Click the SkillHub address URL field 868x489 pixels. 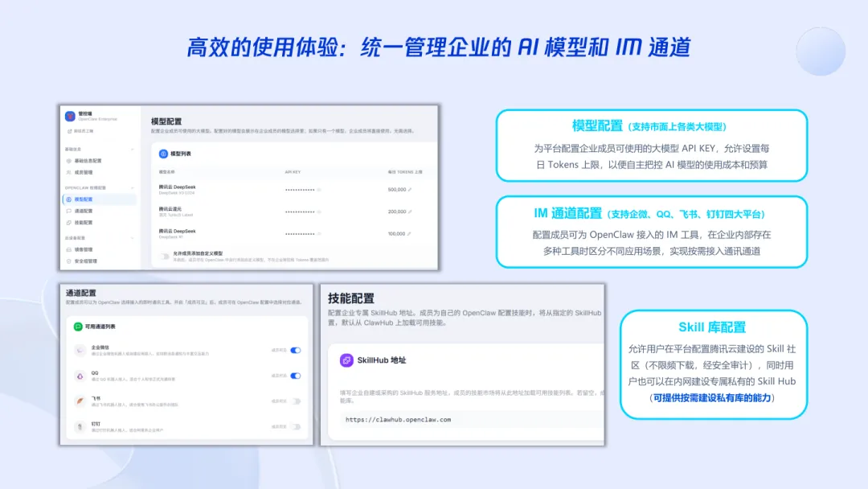pyautogui.click(x=473, y=420)
